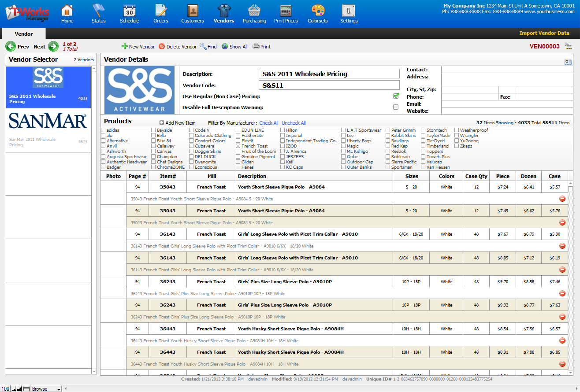
Task: Enable Disable Full Description Warning checkbox
Action: [x=396, y=107]
